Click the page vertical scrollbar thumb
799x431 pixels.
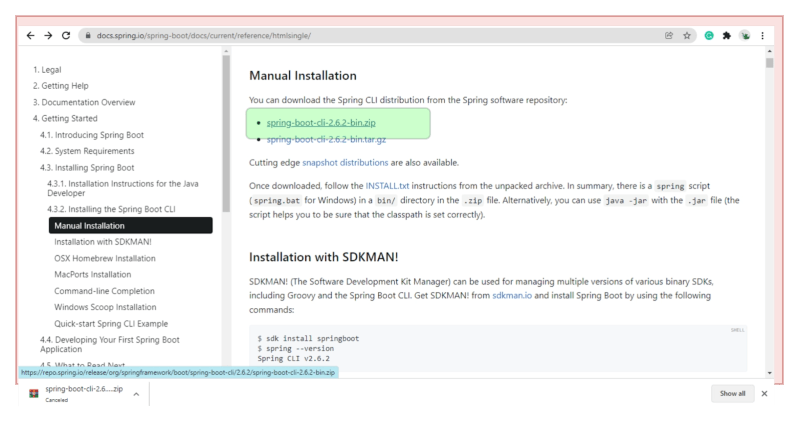[x=769, y=63]
